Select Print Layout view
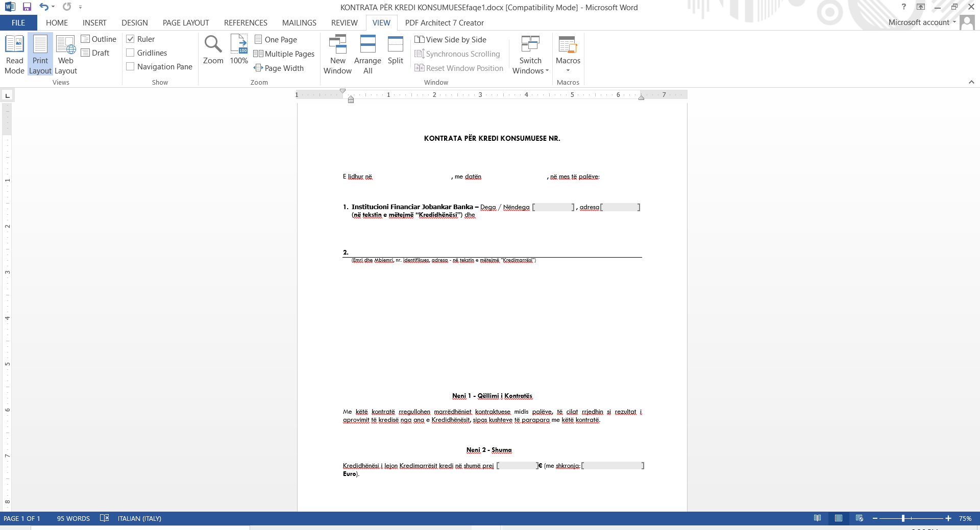This screenshot has height=530, width=980. point(40,55)
